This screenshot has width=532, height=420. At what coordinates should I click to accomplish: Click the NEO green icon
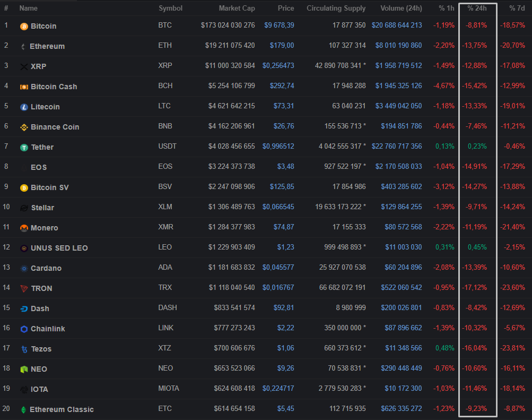coord(24,369)
